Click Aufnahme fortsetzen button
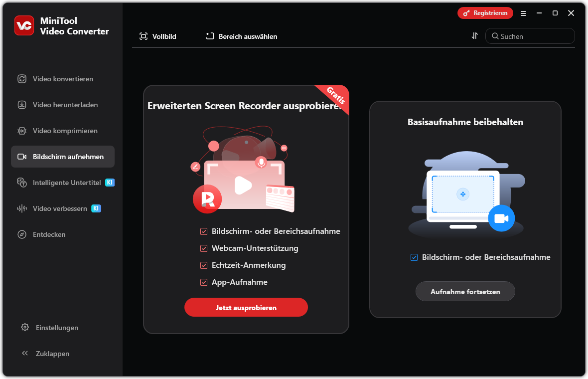This screenshot has width=588, height=379. [x=465, y=292]
